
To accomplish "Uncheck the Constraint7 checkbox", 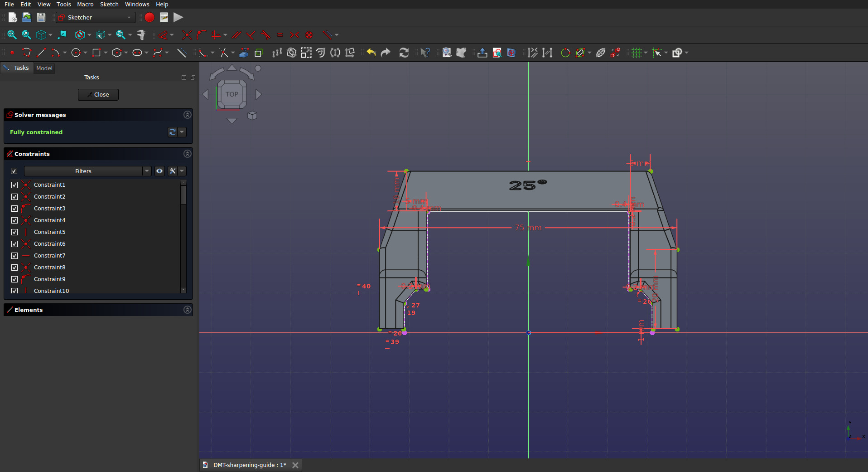I will 14,256.
